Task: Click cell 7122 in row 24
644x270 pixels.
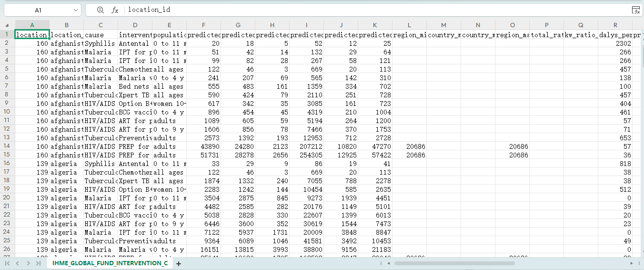Action: point(203,232)
